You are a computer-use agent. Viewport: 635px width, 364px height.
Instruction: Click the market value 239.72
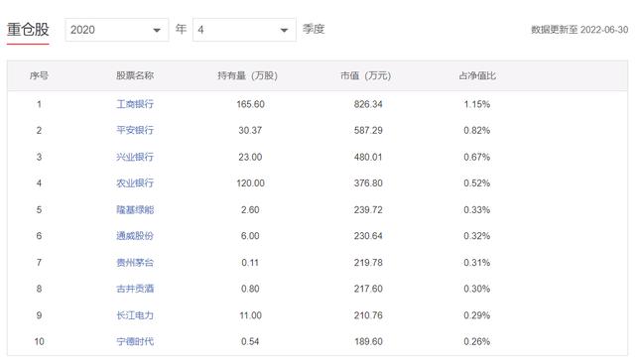tap(368, 209)
